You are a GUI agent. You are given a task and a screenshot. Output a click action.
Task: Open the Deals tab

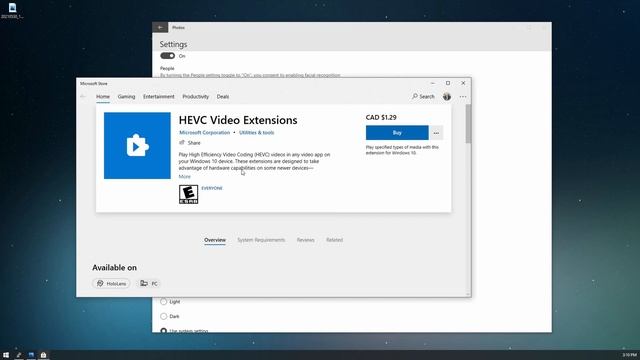[x=223, y=97]
